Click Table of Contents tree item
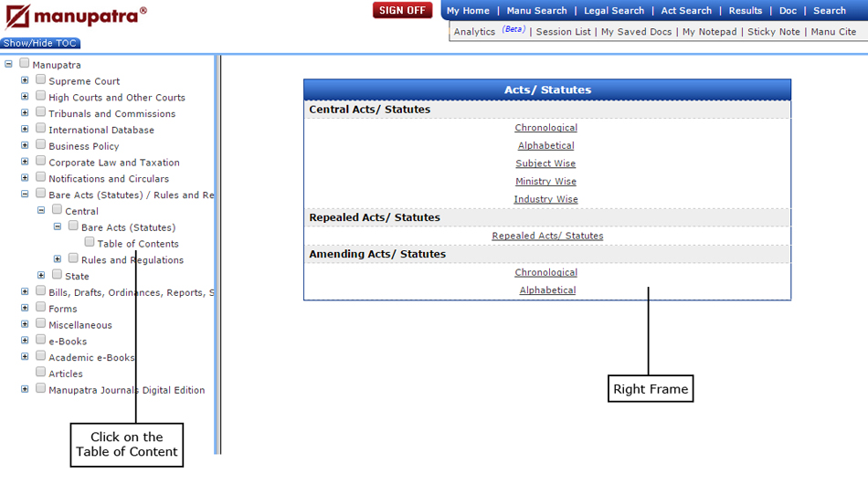The height and width of the screenshot is (495, 868). coord(138,244)
